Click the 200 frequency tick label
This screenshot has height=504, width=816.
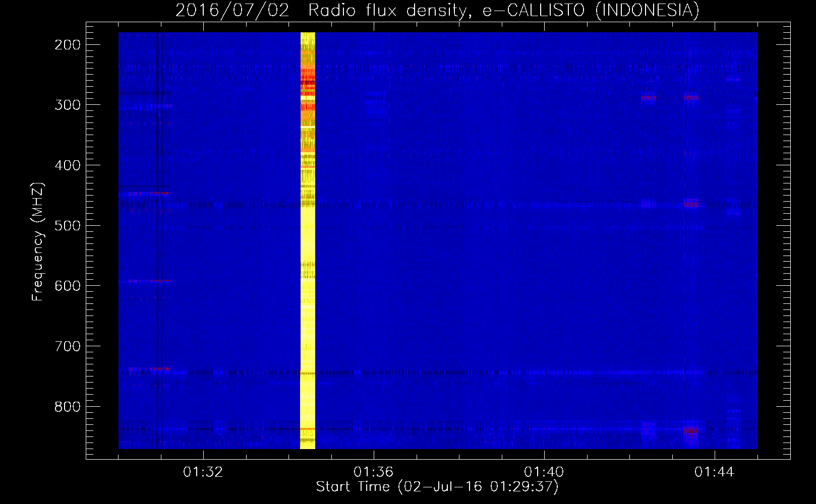coord(68,45)
